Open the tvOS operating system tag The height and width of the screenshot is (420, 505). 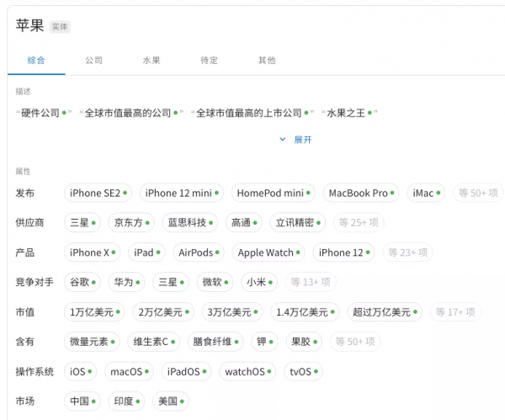303,371
